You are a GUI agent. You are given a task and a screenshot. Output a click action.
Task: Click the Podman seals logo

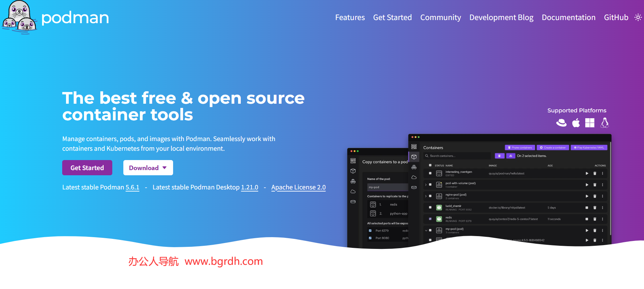pyautogui.click(x=19, y=17)
